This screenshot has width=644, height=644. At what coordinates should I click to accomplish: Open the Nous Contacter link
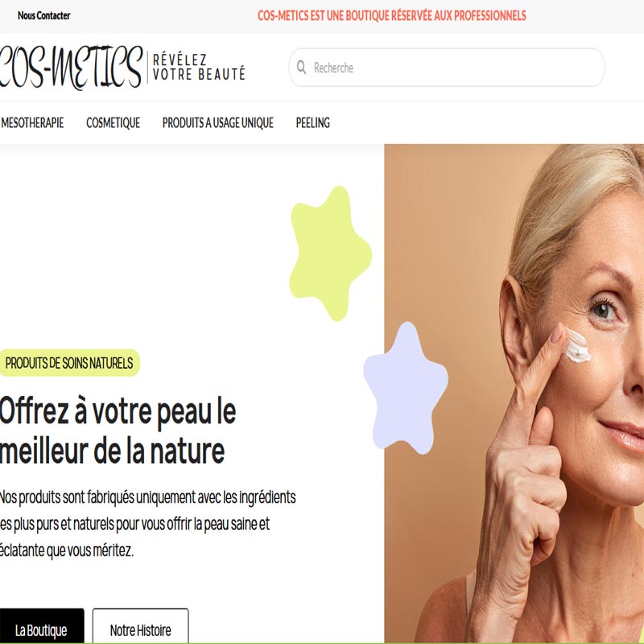tap(44, 15)
